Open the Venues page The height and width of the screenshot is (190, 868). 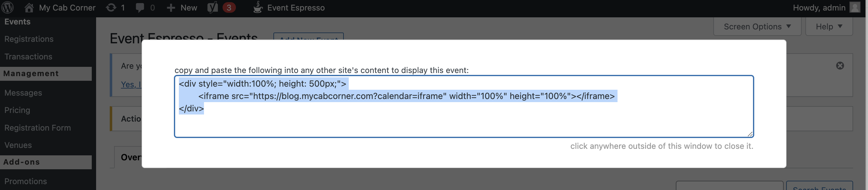(18, 145)
